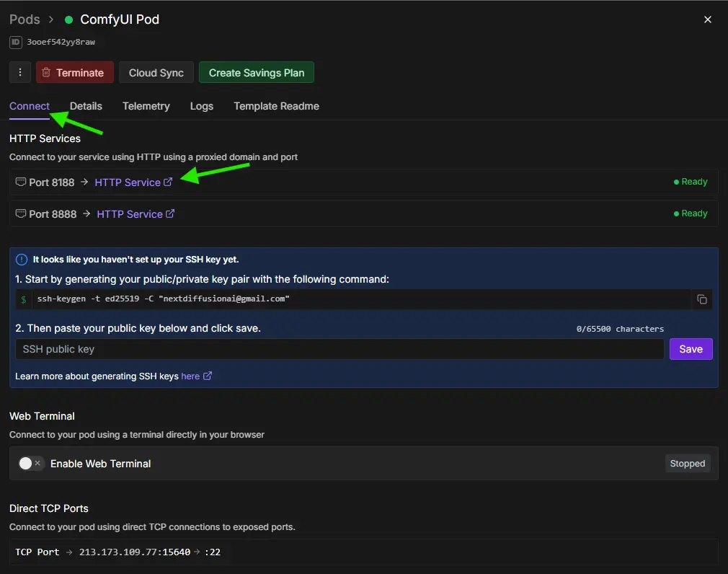Click the HTTP Services heading
The height and width of the screenshot is (574, 728).
tap(45, 138)
